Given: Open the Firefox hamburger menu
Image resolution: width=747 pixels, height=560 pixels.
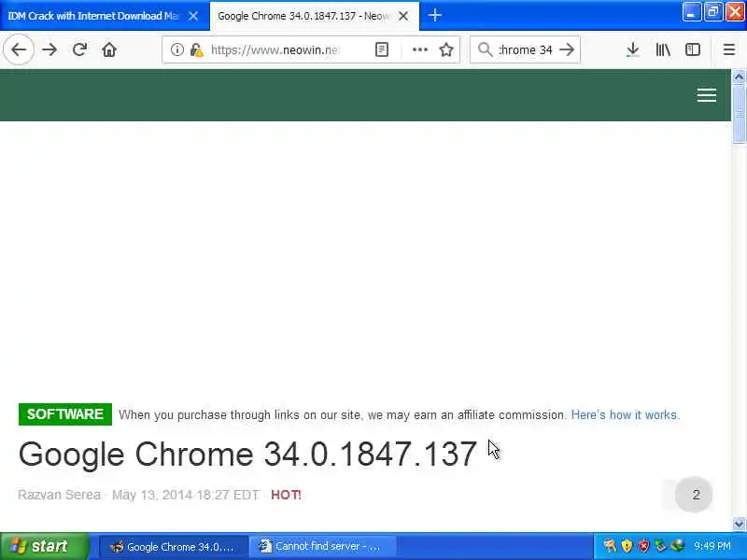Looking at the screenshot, I should [729, 49].
